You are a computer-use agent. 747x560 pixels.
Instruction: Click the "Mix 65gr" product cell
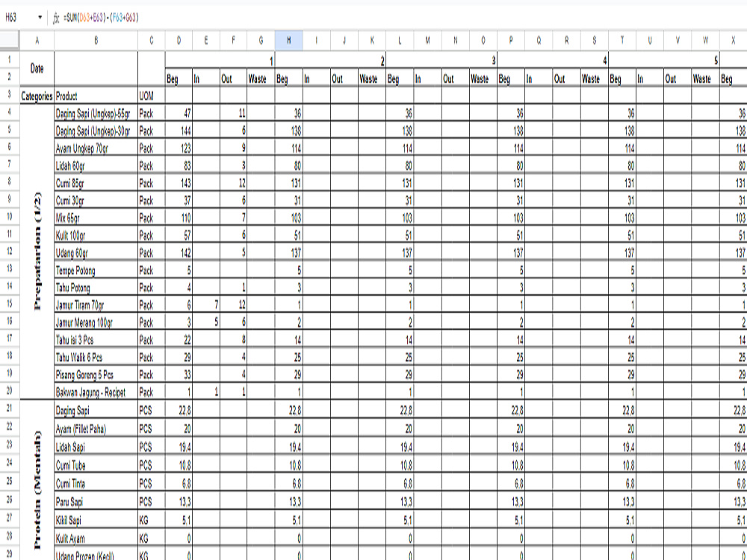pyautogui.click(x=96, y=217)
